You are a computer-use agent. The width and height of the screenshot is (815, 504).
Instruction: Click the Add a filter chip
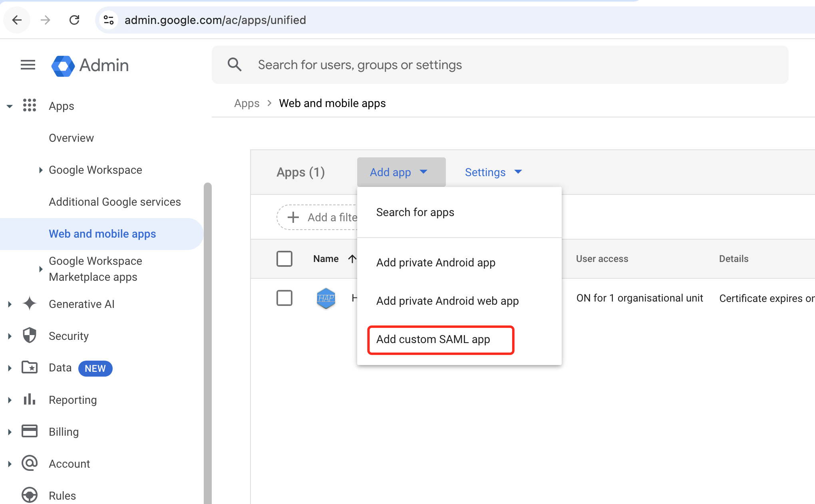point(317,217)
